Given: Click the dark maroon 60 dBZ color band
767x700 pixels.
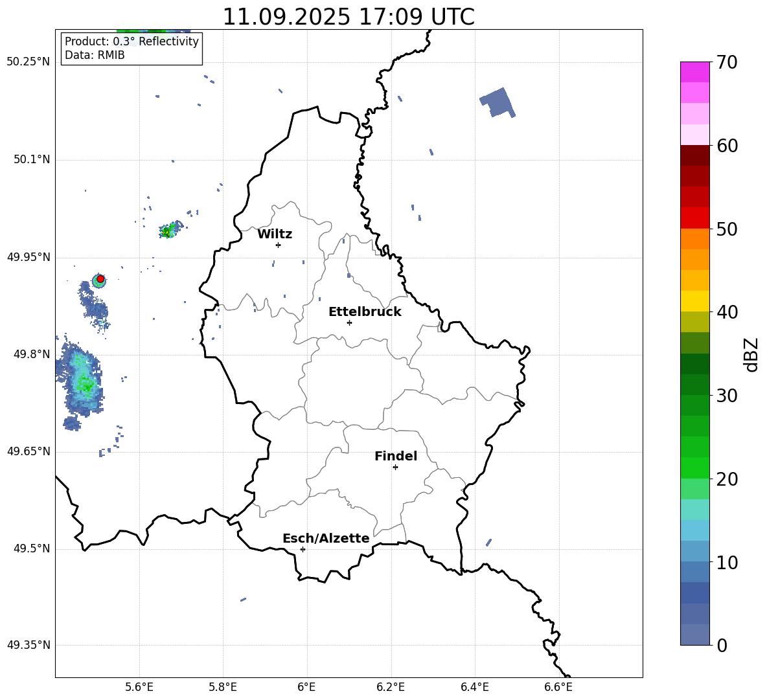Looking at the screenshot, I should tap(694, 155).
